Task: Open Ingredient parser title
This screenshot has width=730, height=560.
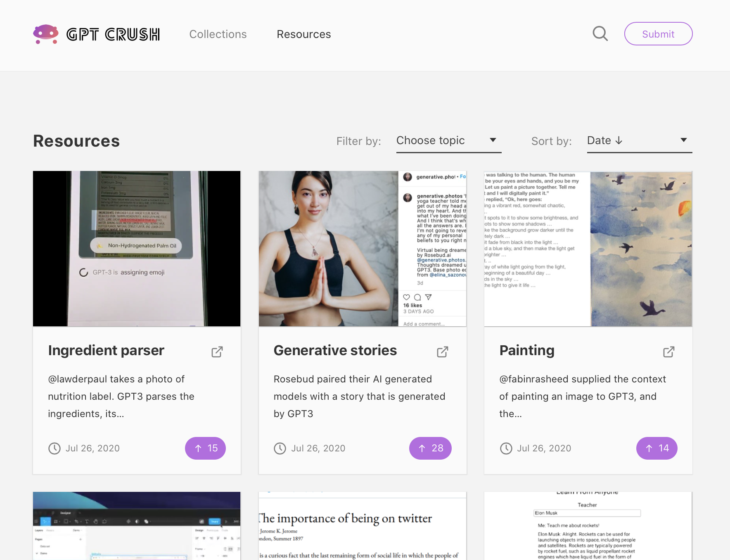Action: tap(106, 350)
